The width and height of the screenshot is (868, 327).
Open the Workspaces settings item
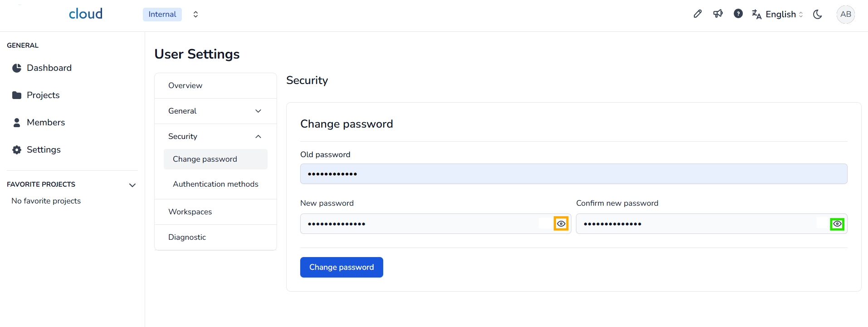coord(190,212)
